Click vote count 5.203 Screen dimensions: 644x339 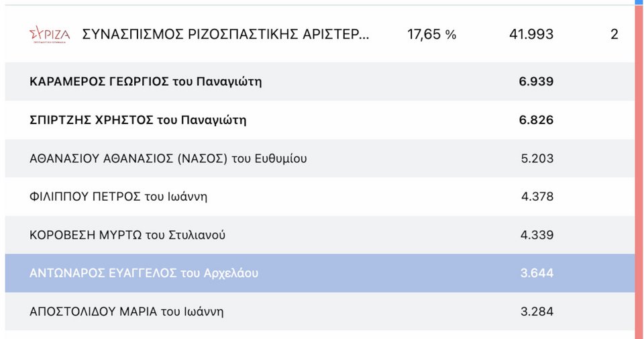pyautogui.click(x=537, y=159)
